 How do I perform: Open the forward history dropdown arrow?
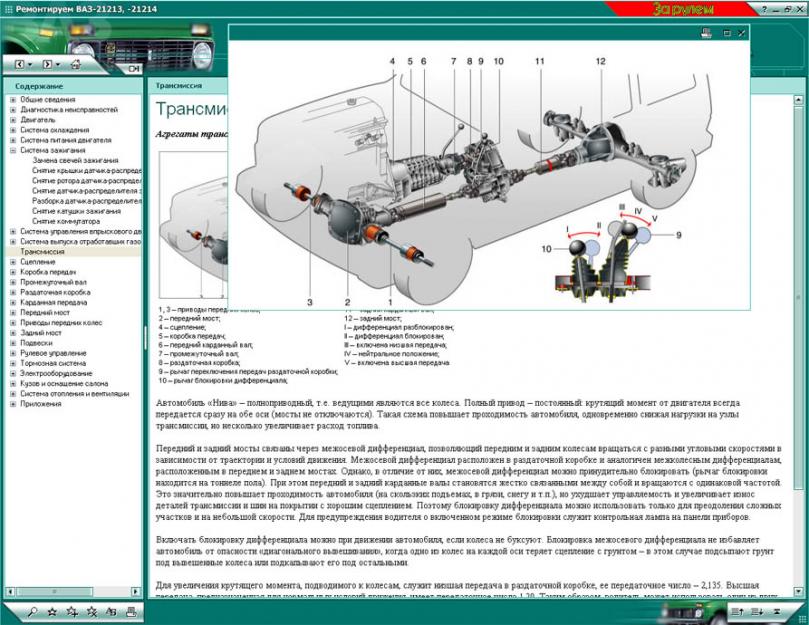point(58,65)
